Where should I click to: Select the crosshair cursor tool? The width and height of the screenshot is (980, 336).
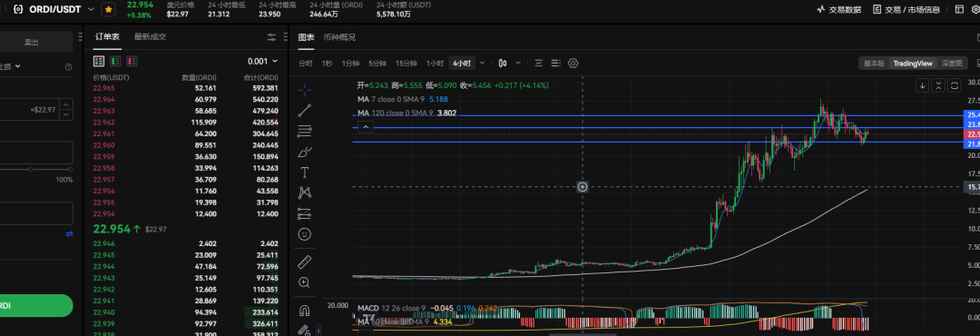point(304,90)
